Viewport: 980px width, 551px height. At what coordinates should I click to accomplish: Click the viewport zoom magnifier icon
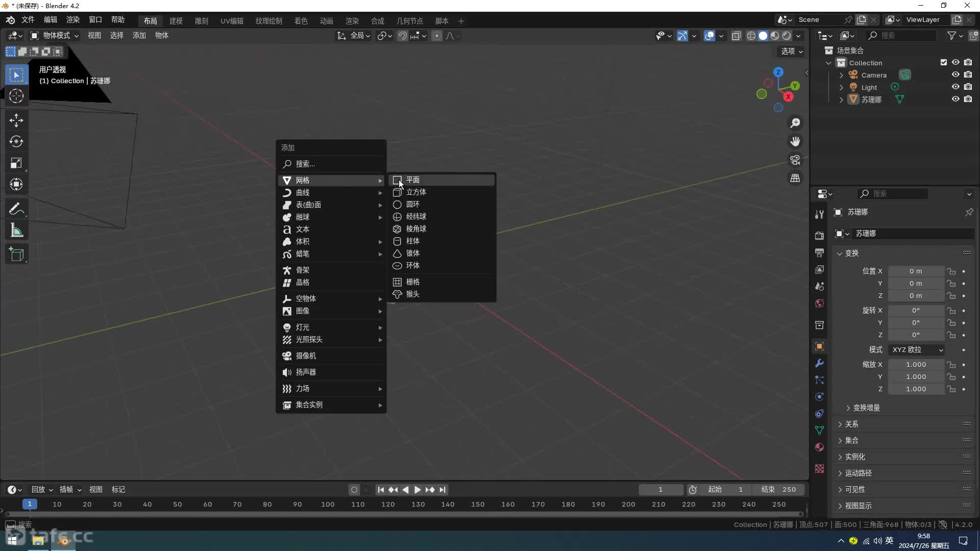pyautogui.click(x=795, y=123)
